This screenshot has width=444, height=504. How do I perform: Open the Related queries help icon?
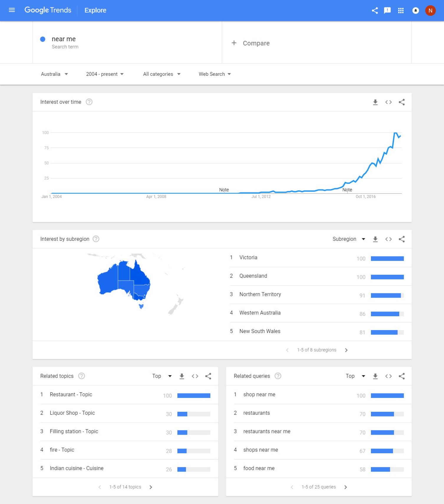(278, 376)
